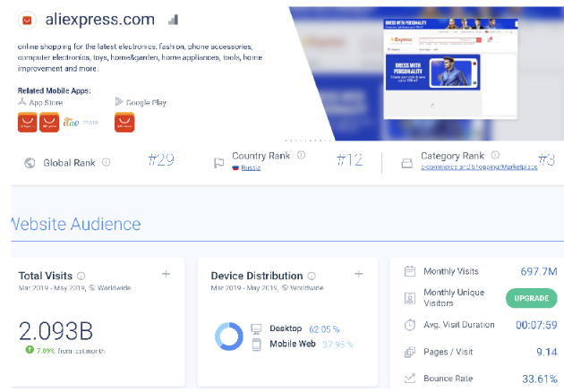Click the #29 global rank value
The height and width of the screenshot is (392, 564).
[161, 159]
